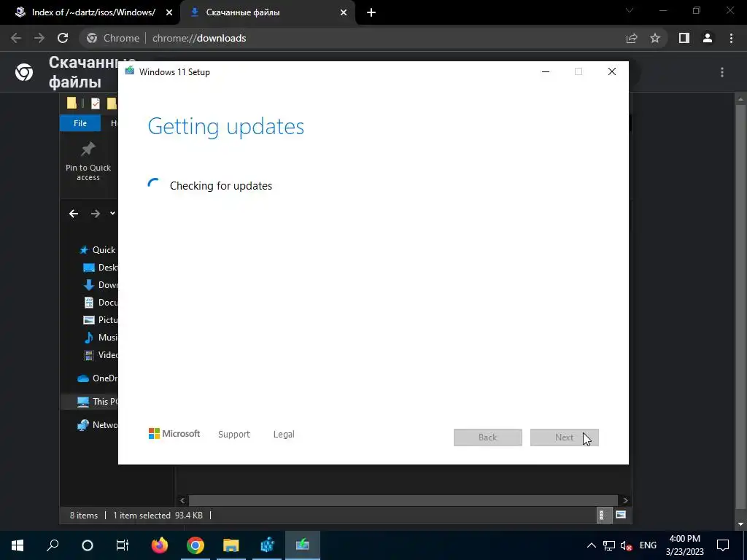
Task: Click Explorer horizontal scrollbar right arrow
Action: click(x=625, y=500)
